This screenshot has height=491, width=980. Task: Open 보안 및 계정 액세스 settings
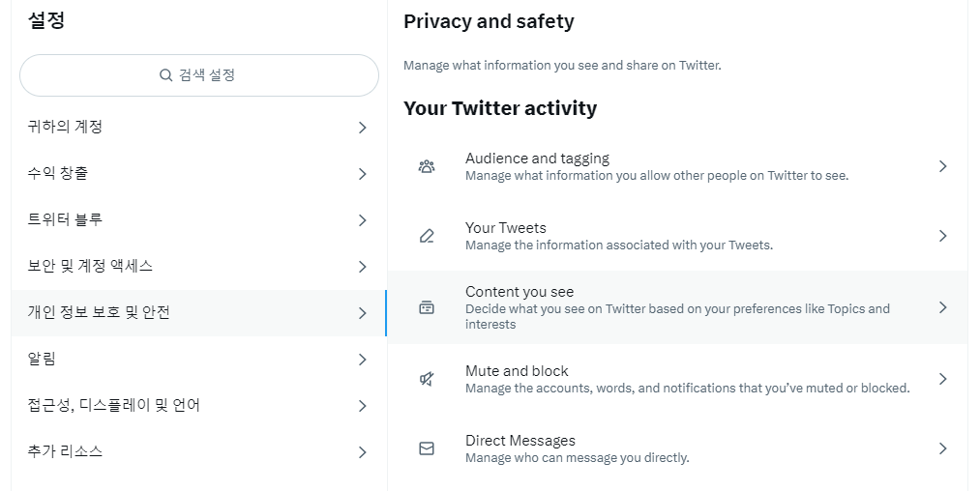198,266
